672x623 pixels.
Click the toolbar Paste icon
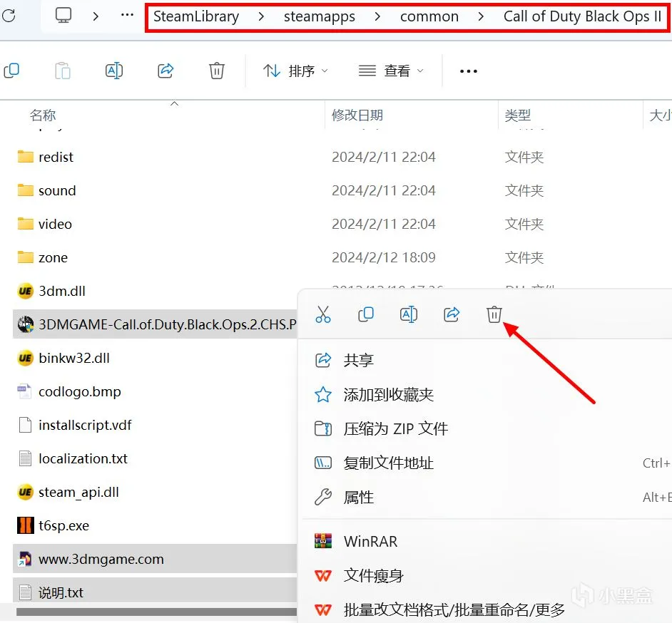pyautogui.click(x=63, y=71)
